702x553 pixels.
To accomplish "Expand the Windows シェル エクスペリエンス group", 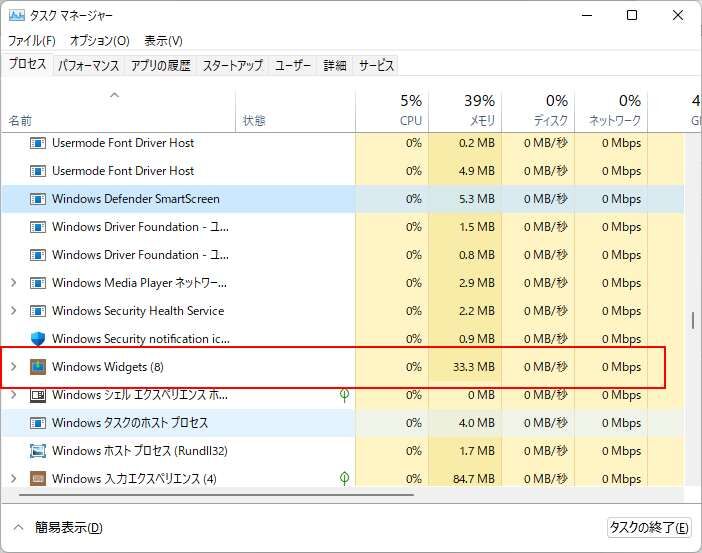I will [13, 394].
